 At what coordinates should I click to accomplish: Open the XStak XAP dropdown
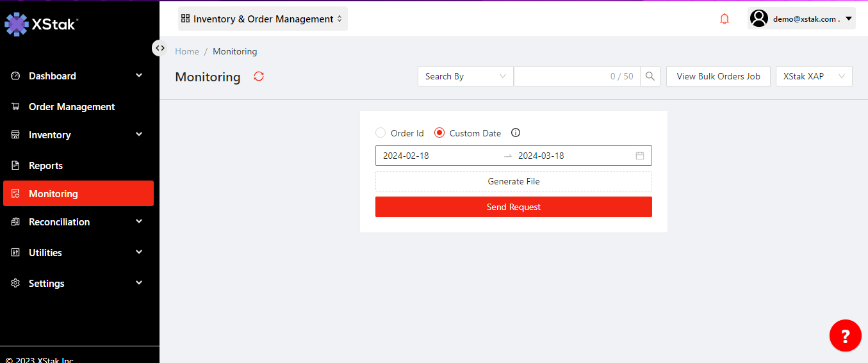814,76
